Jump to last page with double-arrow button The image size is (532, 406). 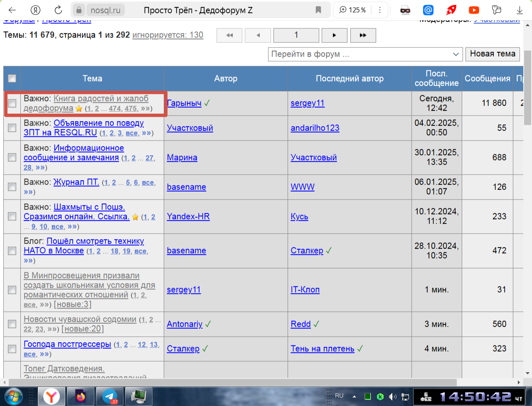tap(363, 35)
